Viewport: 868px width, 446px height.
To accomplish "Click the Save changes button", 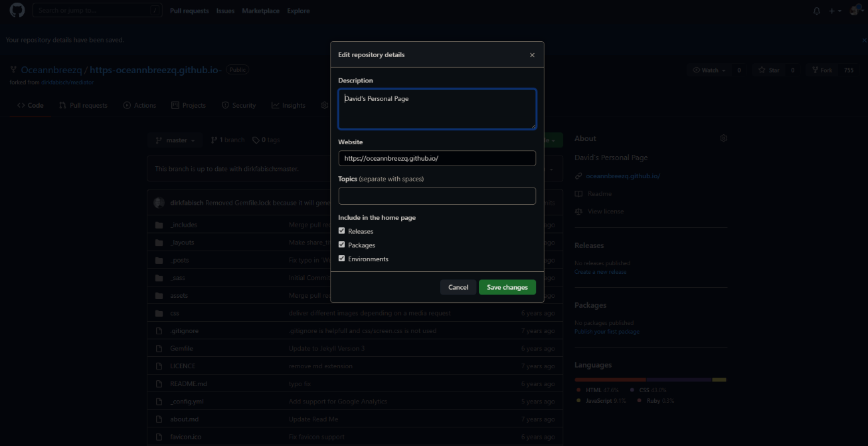I will [x=507, y=287].
